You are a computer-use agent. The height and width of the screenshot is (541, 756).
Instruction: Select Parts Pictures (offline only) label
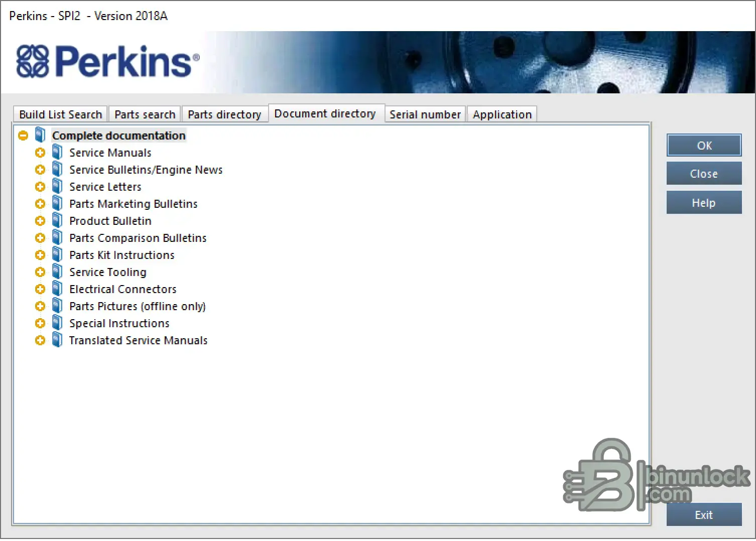click(138, 306)
